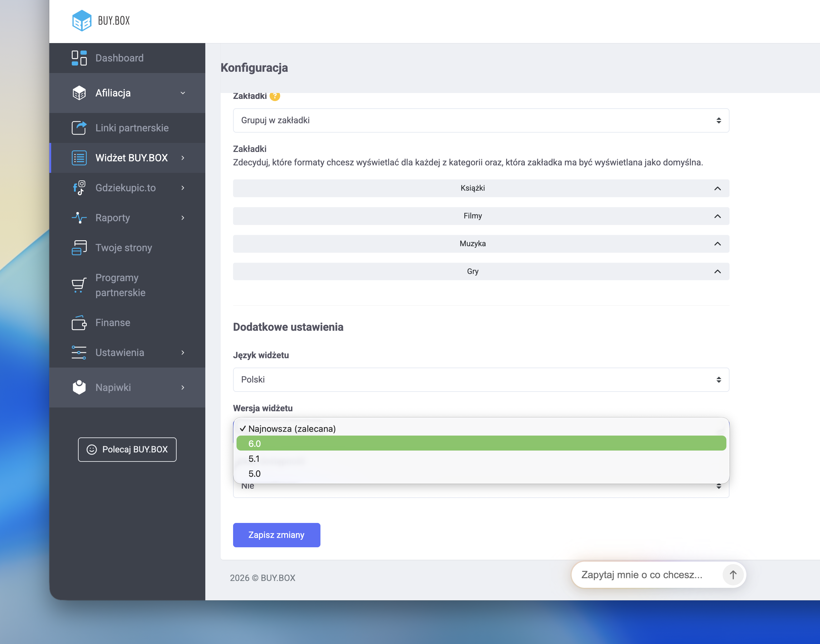The image size is (820, 644).
Task: Send chat message with arrow button
Action: (x=733, y=575)
